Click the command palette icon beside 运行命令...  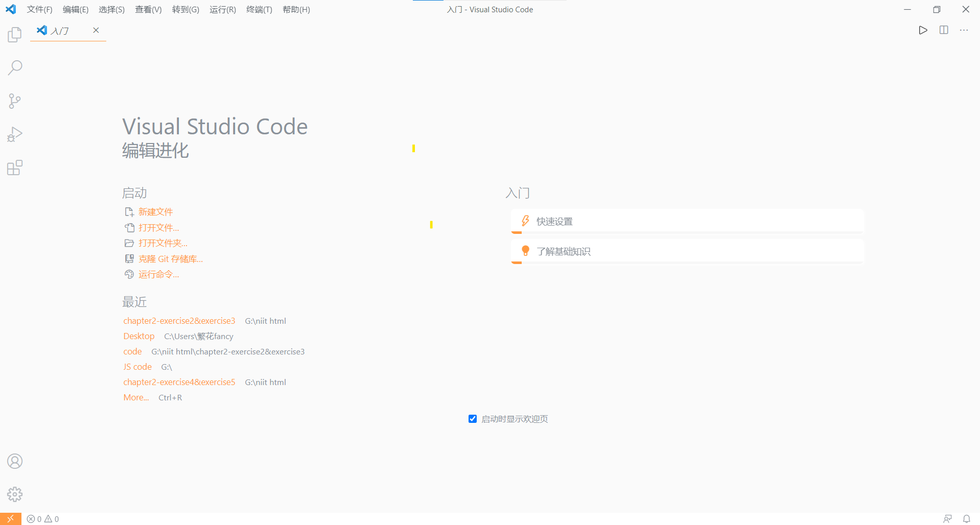point(129,275)
